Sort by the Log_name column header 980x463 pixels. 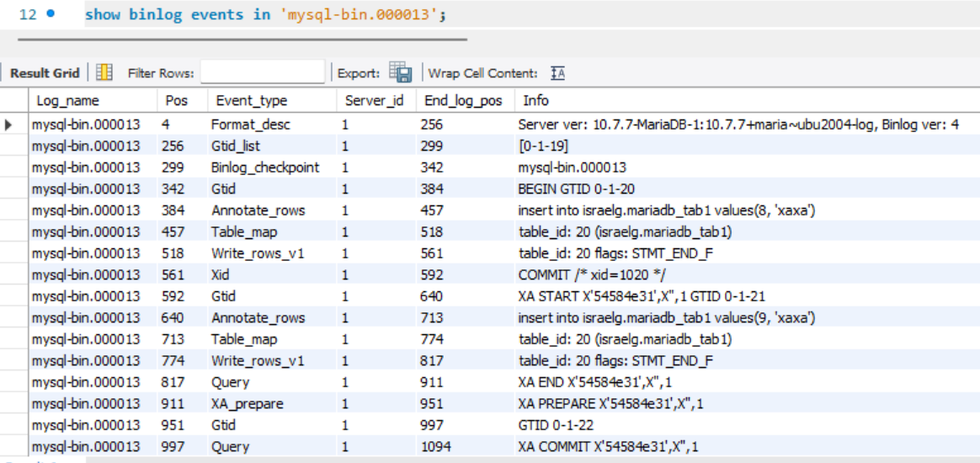67,100
